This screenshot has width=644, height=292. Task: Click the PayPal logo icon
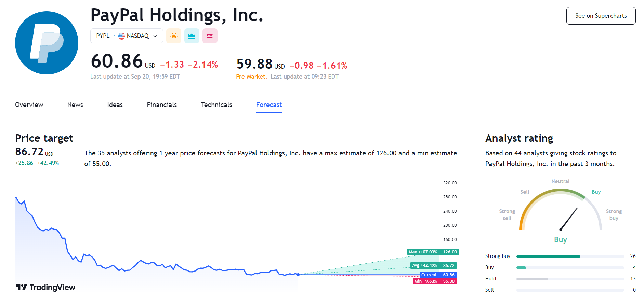(x=47, y=43)
